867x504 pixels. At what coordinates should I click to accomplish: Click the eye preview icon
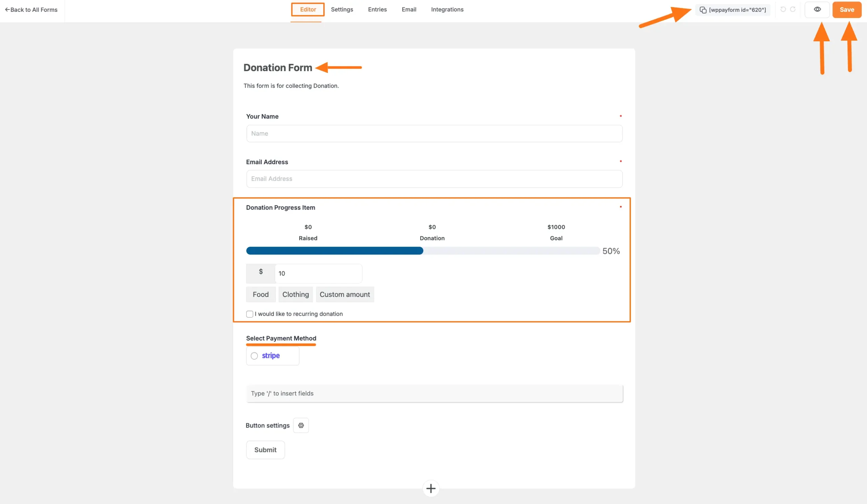(x=817, y=9)
